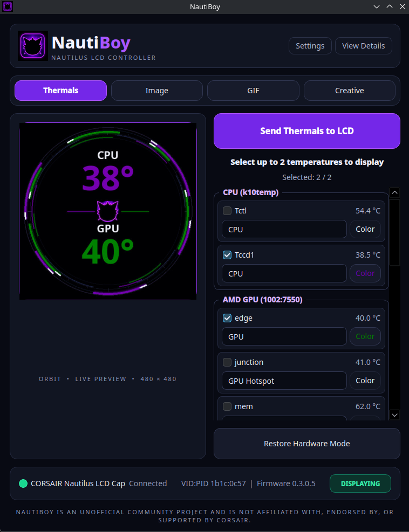Enable the mem temperature checkbox
The image size is (409, 532).
227,406
